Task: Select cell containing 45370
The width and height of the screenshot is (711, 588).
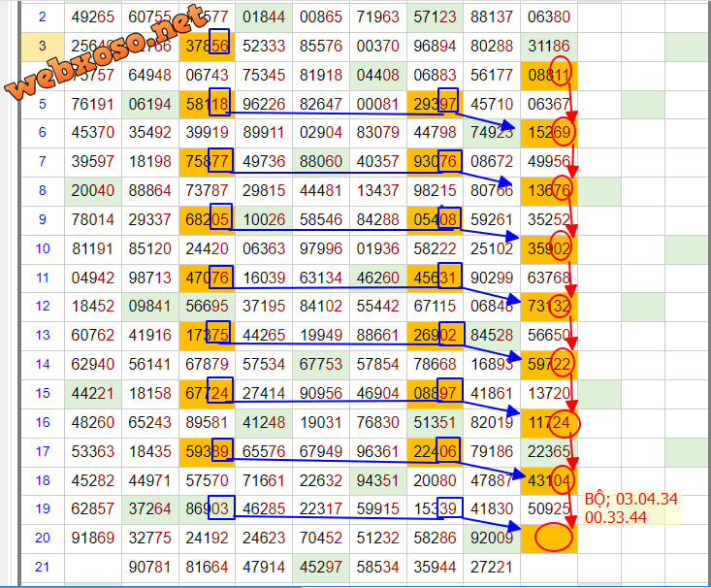Action: 93,133
